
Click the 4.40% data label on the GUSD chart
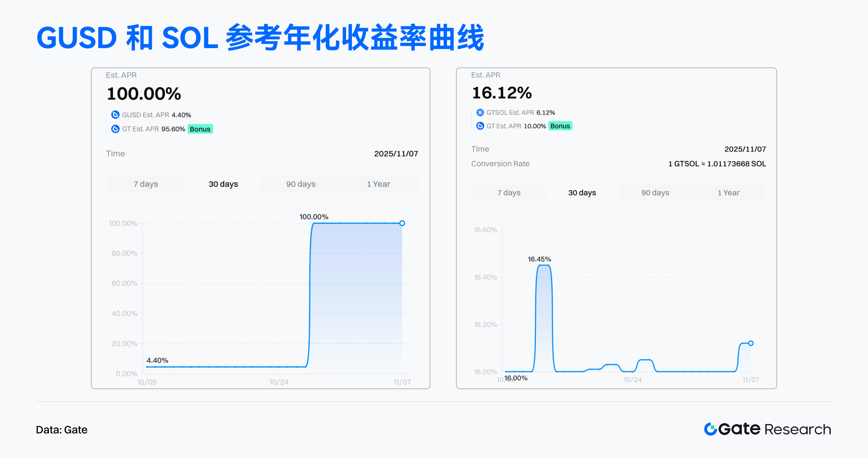[x=157, y=360]
